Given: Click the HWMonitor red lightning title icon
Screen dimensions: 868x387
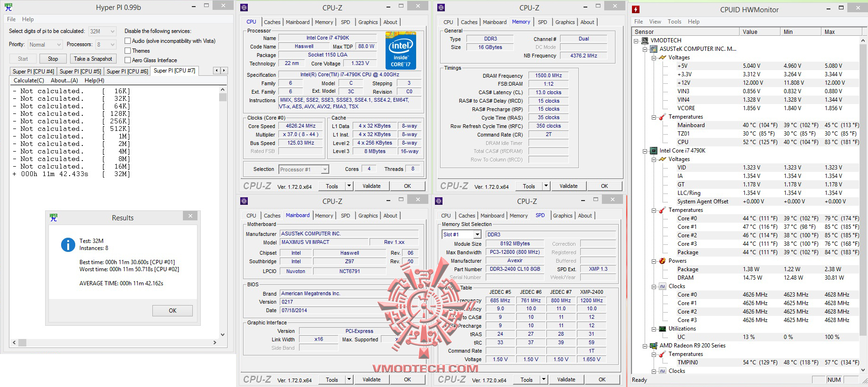Looking at the screenshot, I should point(636,9).
